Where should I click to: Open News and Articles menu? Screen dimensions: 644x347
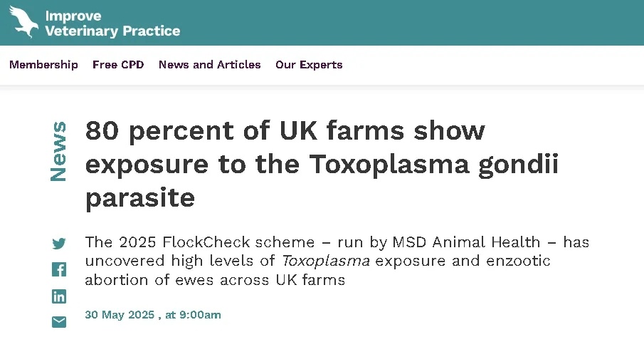(x=209, y=65)
